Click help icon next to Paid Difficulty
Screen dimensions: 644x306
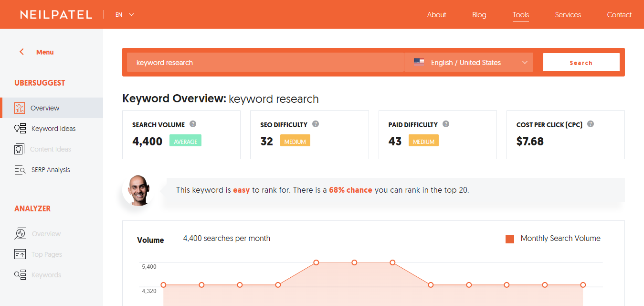(446, 124)
